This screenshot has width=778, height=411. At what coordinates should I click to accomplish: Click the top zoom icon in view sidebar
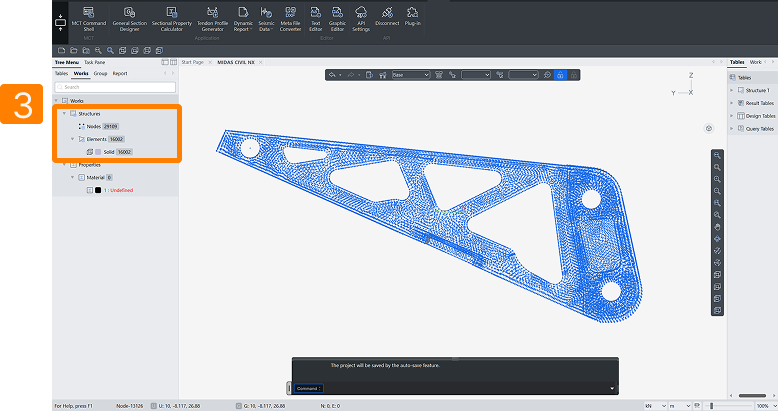[717, 155]
